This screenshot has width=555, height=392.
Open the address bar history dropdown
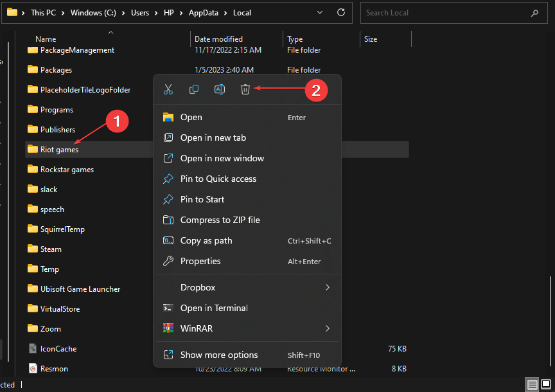coord(320,12)
